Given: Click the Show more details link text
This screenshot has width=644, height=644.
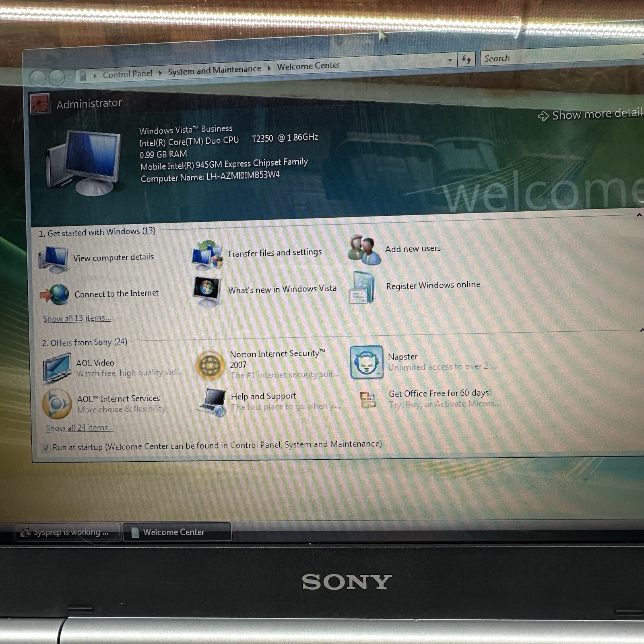Looking at the screenshot, I should tap(597, 114).
